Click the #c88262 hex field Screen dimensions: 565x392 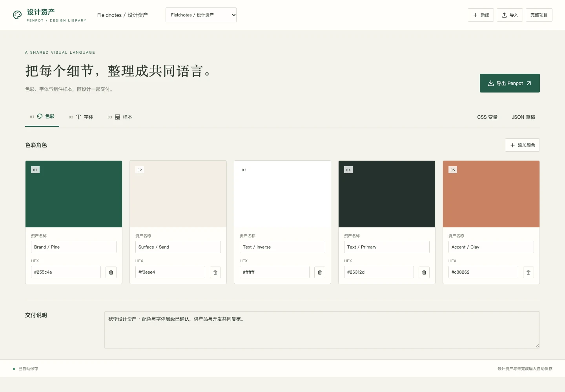[483, 272]
